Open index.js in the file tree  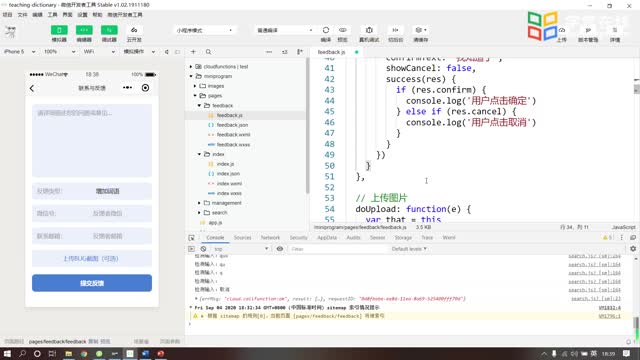click(225, 164)
